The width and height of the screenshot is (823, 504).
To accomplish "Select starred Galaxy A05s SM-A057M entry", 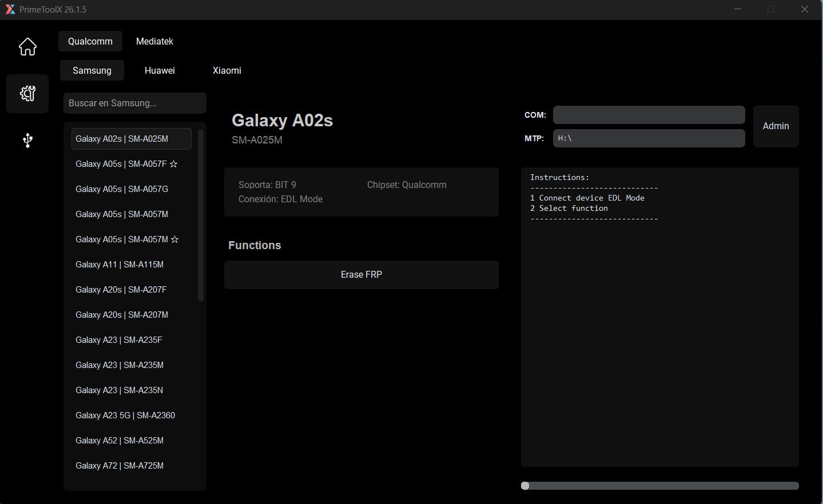I will tap(127, 239).
